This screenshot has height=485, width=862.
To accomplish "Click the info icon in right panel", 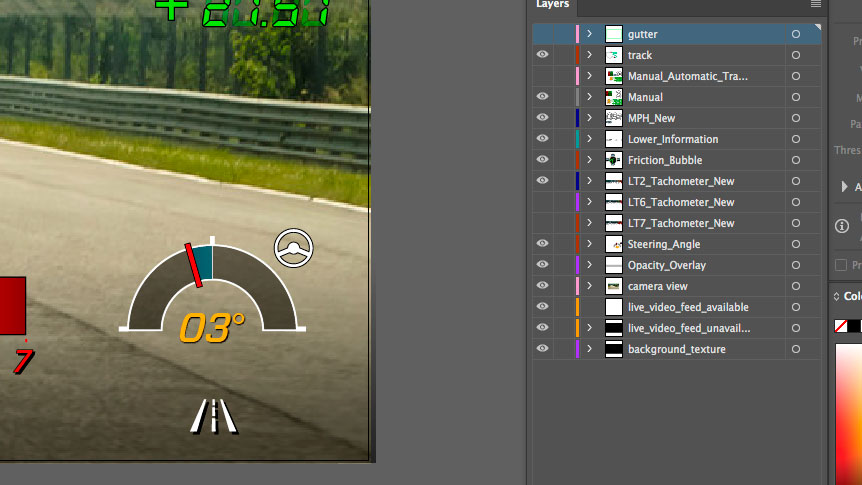I will click(842, 226).
